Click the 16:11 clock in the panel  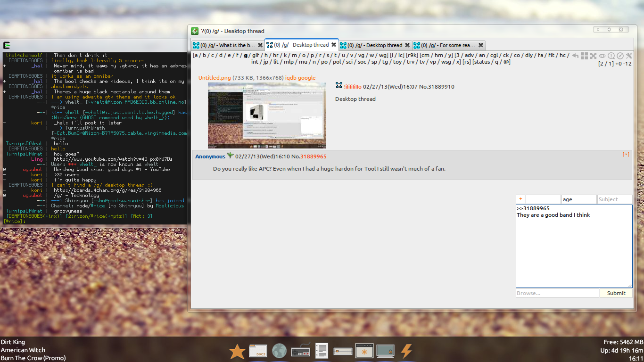(x=636, y=358)
